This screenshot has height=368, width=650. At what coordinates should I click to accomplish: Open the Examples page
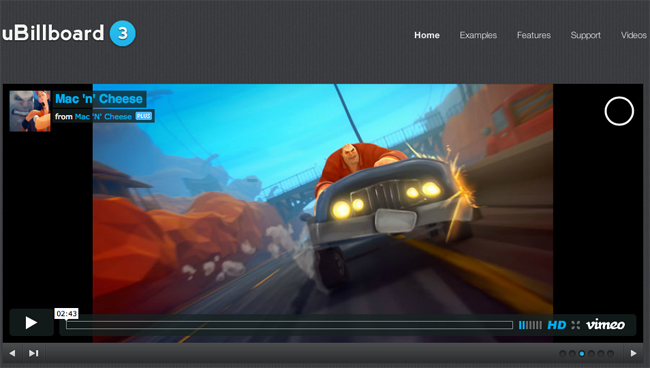click(478, 35)
